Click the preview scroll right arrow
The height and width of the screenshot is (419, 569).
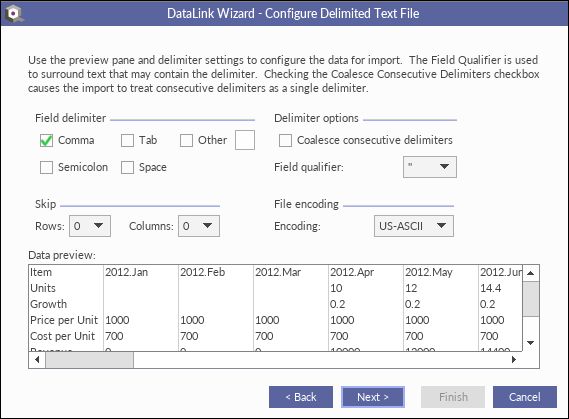click(514, 360)
